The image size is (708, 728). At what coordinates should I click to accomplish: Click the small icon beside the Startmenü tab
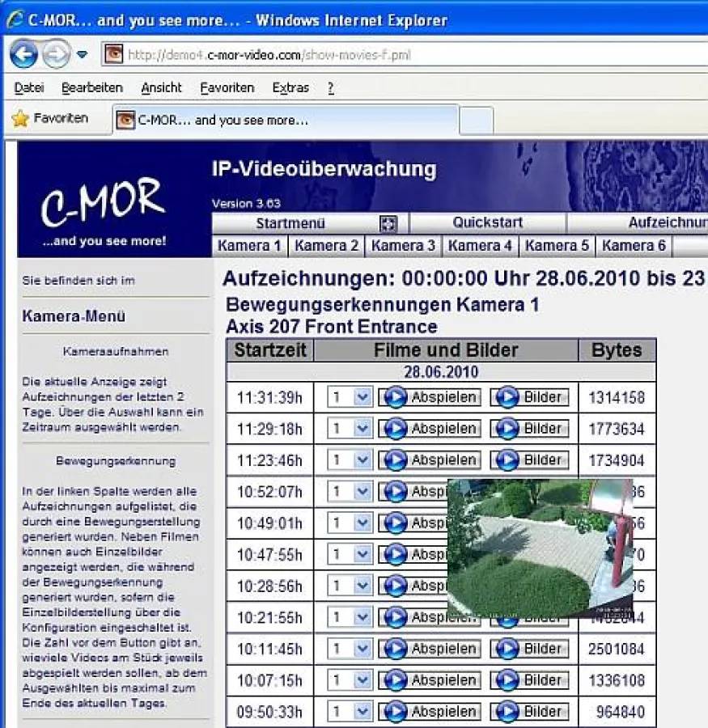388,224
